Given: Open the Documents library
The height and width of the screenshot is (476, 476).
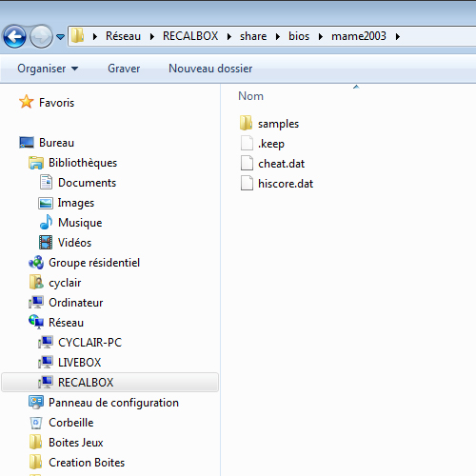Looking at the screenshot, I should tap(87, 183).
